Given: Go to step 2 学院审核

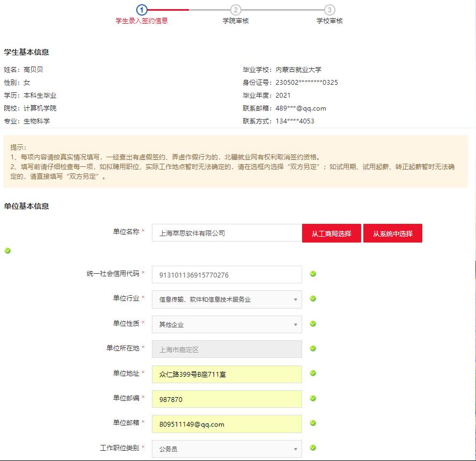Looking at the screenshot, I should pos(236,10).
